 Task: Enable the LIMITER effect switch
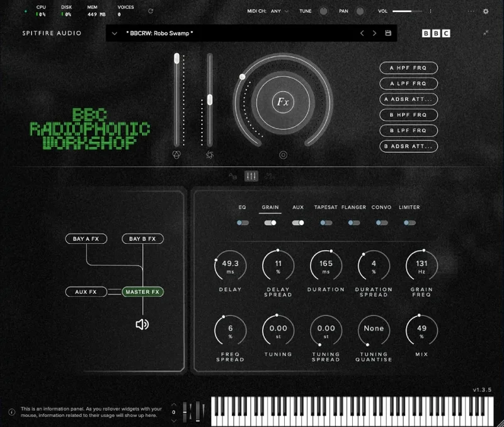tap(409, 223)
